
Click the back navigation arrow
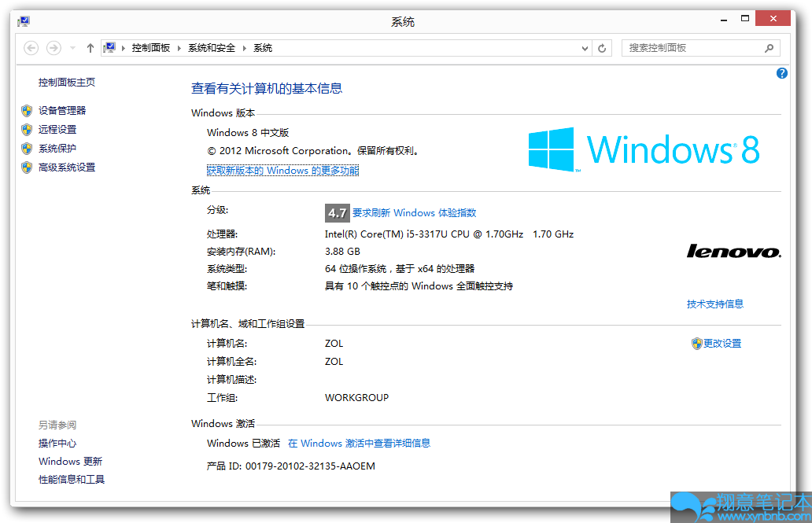31,48
